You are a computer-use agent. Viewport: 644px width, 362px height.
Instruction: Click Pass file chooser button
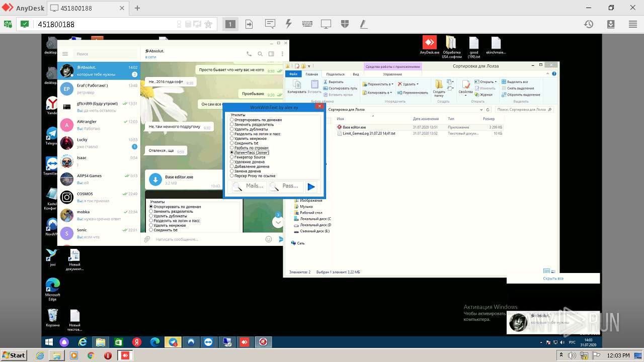286,187
